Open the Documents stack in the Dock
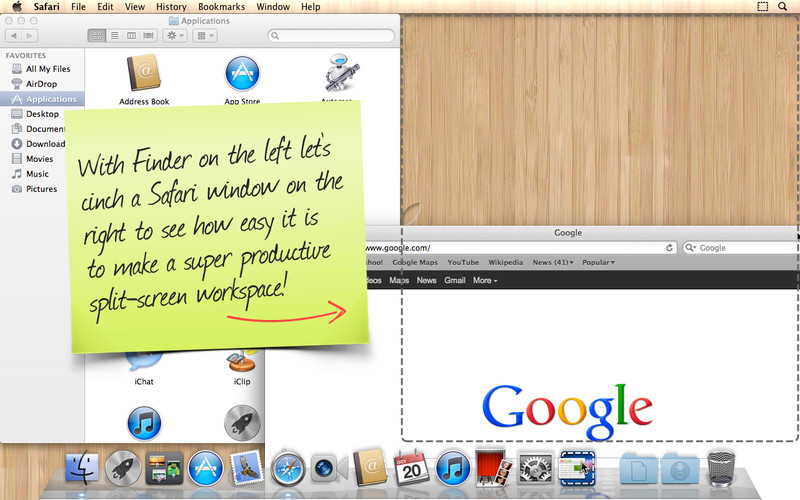Screen dimensions: 800x500 pyautogui.click(x=638, y=468)
